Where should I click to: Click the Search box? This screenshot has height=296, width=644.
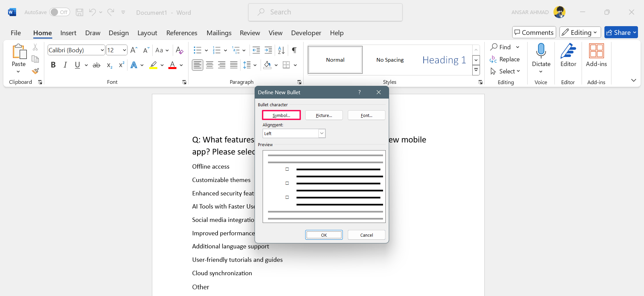point(325,12)
